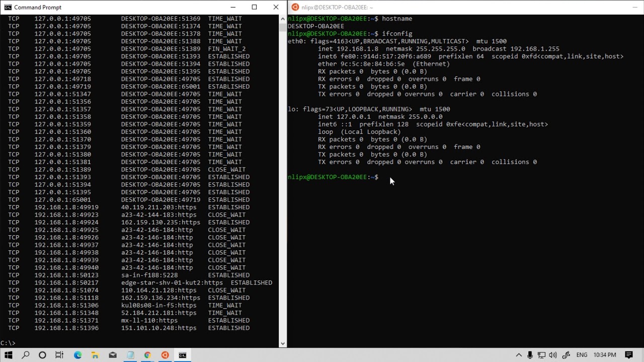Click FIN_WAIT_2 connection state
644x362 pixels.
[227, 49]
